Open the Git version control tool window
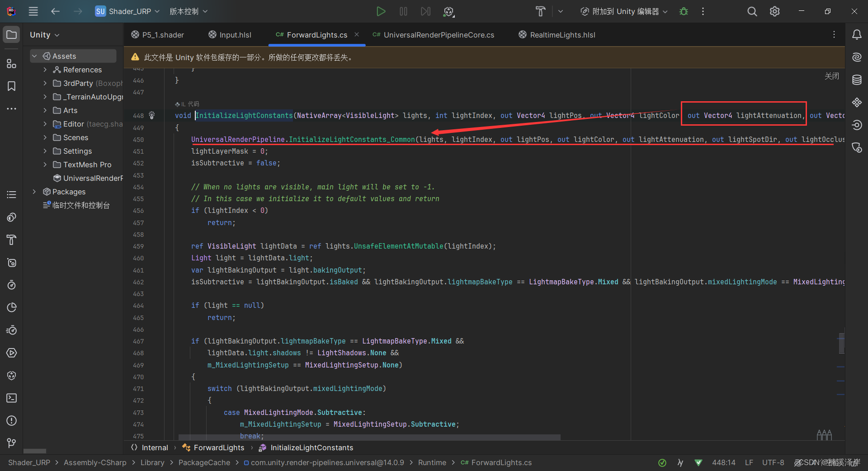 click(12, 443)
